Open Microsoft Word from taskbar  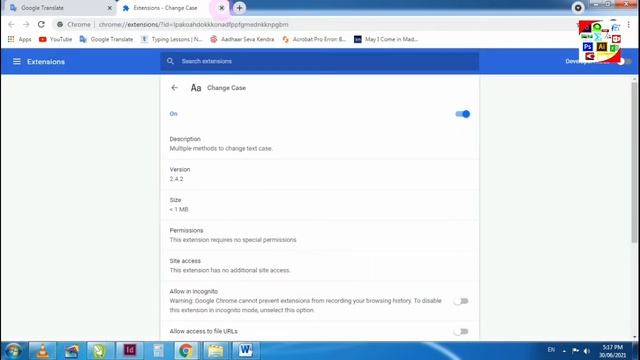245,351
